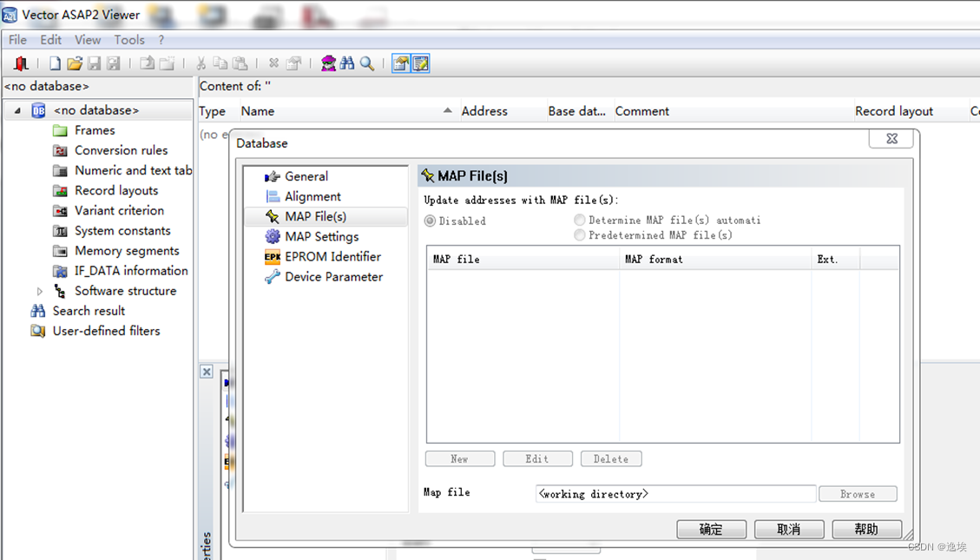Toggle the properties window toolbar icon
The image size is (980, 560).
pos(401,63)
